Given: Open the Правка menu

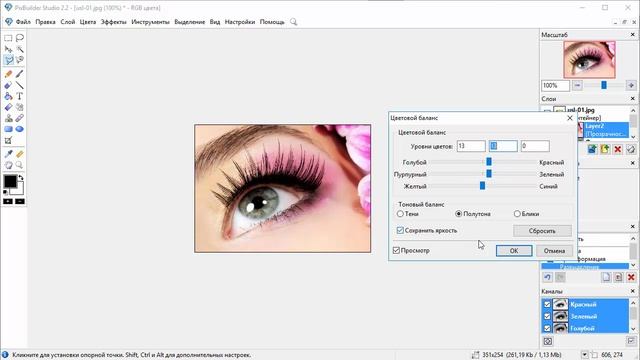Looking at the screenshot, I should [x=45, y=22].
